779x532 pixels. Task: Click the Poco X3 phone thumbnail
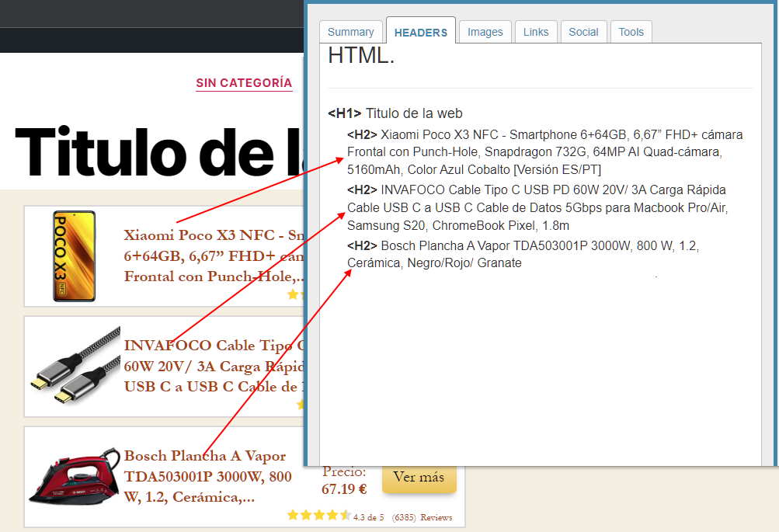74,256
